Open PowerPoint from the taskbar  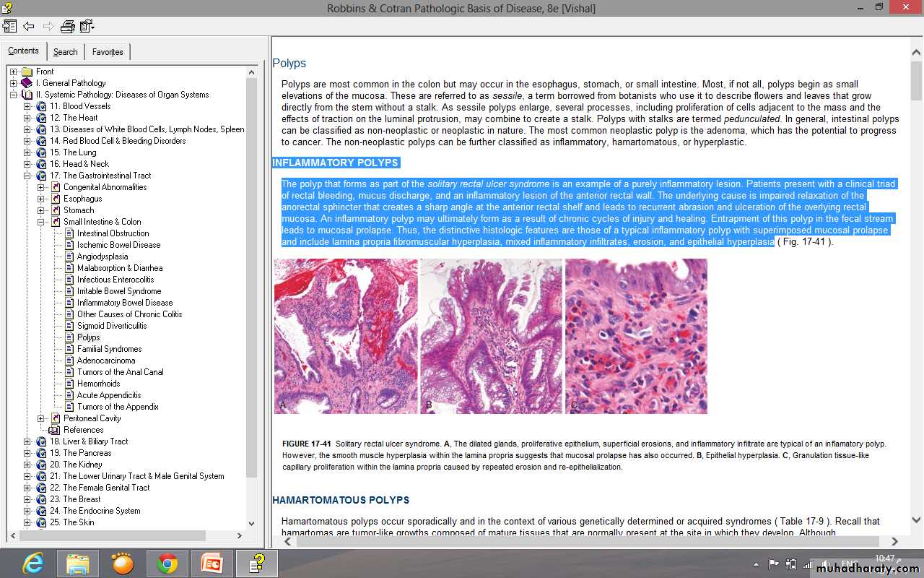point(212,562)
